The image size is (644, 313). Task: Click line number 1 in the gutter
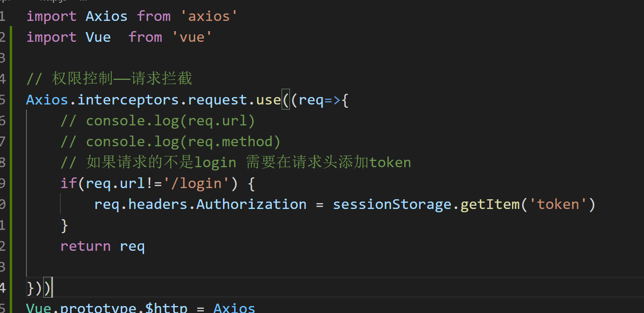[x=3, y=16]
